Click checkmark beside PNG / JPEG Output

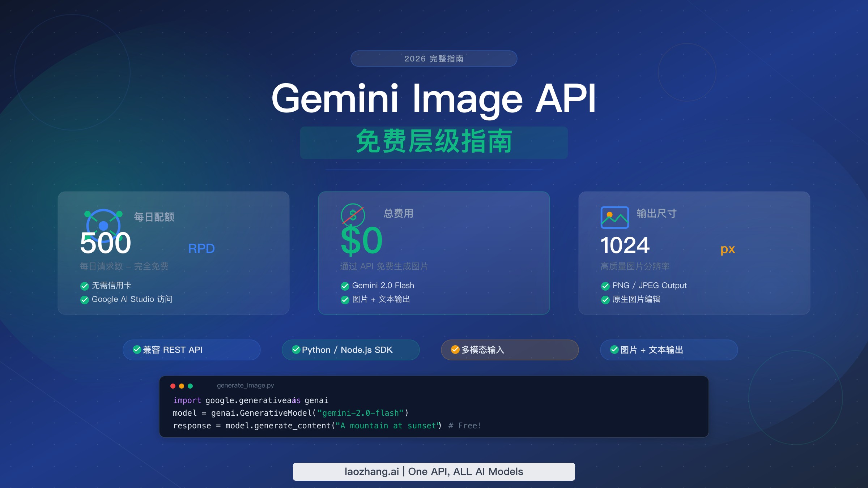pos(605,286)
